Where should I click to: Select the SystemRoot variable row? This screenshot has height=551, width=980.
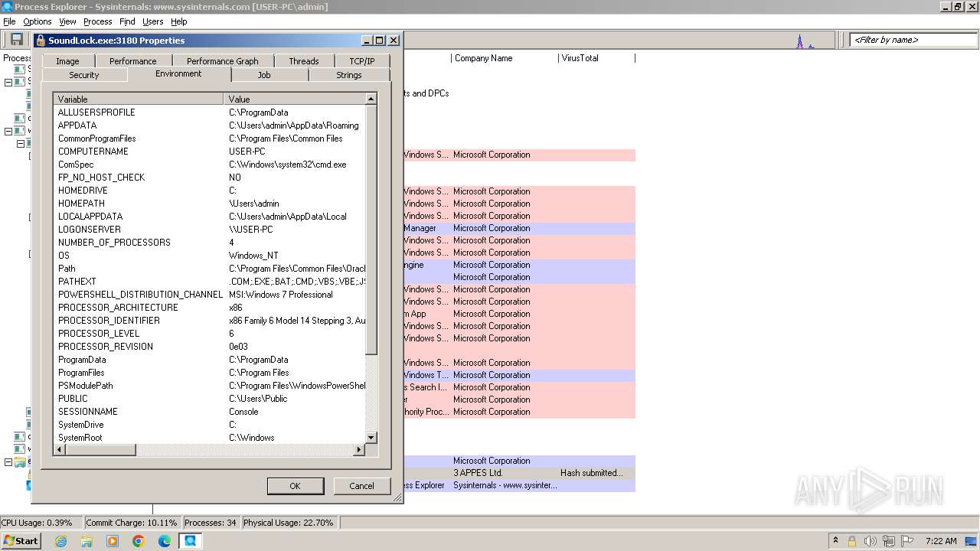point(209,438)
